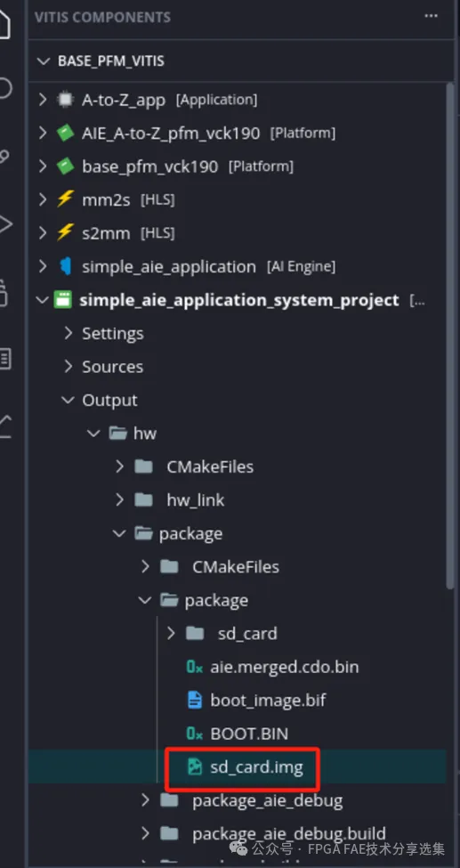
Task: Select the BOOT.BIN file
Action: (x=250, y=734)
